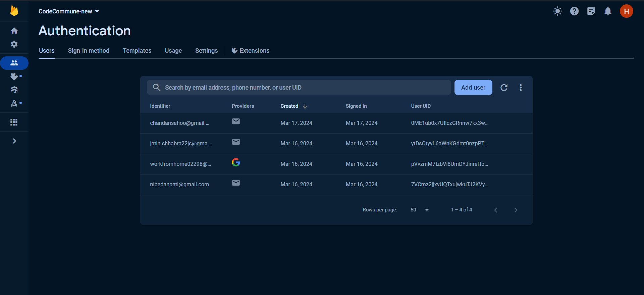The image size is (644, 295).
Task: Click the User UID starting with pVvzmM7Izb
Action: [449, 164]
